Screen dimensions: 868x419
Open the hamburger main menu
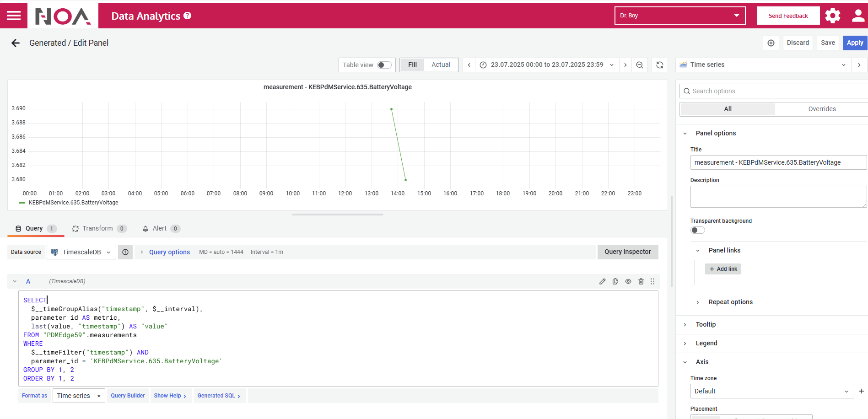point(14,16)
